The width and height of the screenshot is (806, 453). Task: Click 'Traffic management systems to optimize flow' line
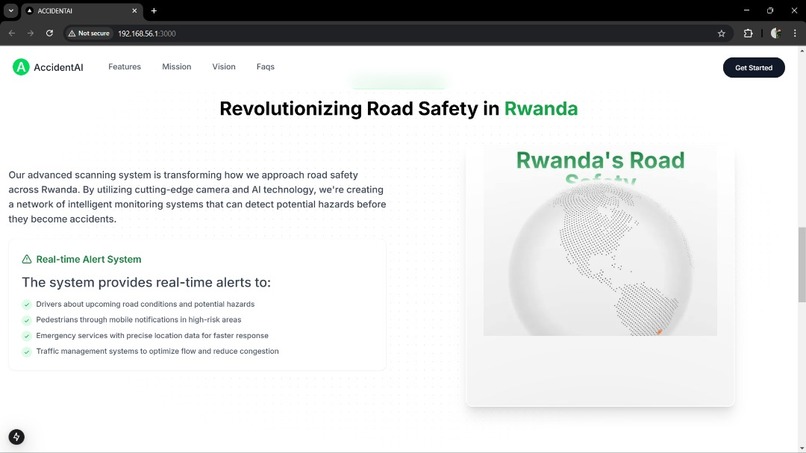click(x=157, y=351)
